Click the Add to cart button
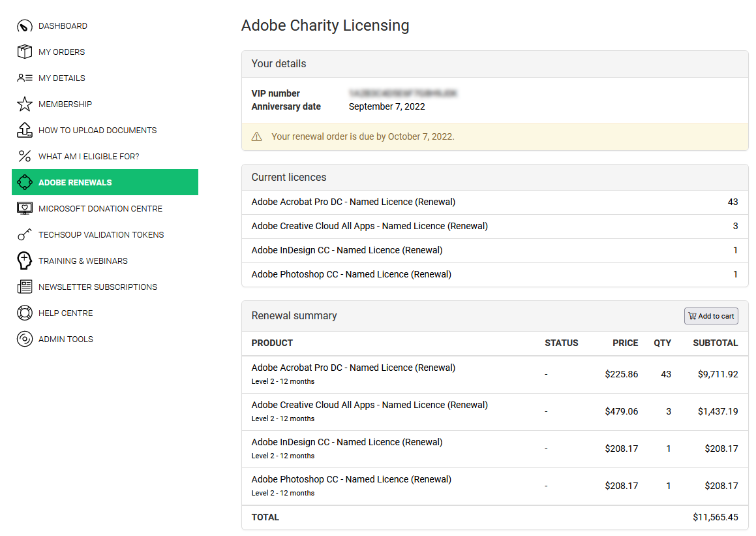756x536 pixels. pyautogui.click(x=711, y=316)
